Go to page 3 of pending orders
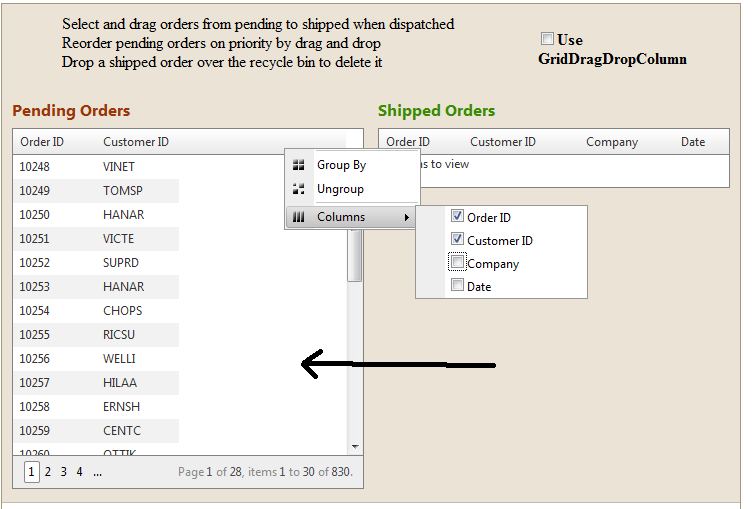The width and height of the screenshot is (753, 509). click(x=64, y=472)
